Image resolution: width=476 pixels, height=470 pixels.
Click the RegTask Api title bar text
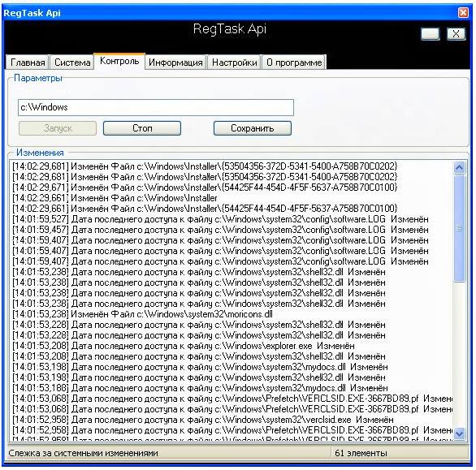point(32,13)
